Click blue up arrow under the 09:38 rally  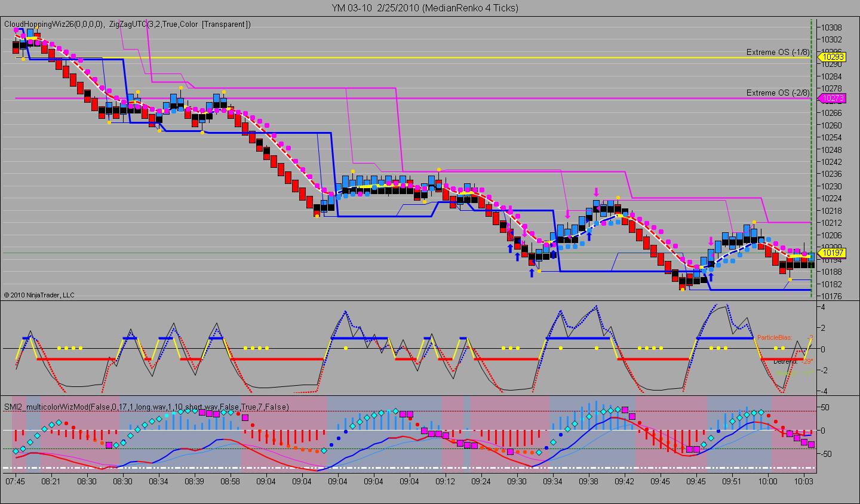click(589, 236)
